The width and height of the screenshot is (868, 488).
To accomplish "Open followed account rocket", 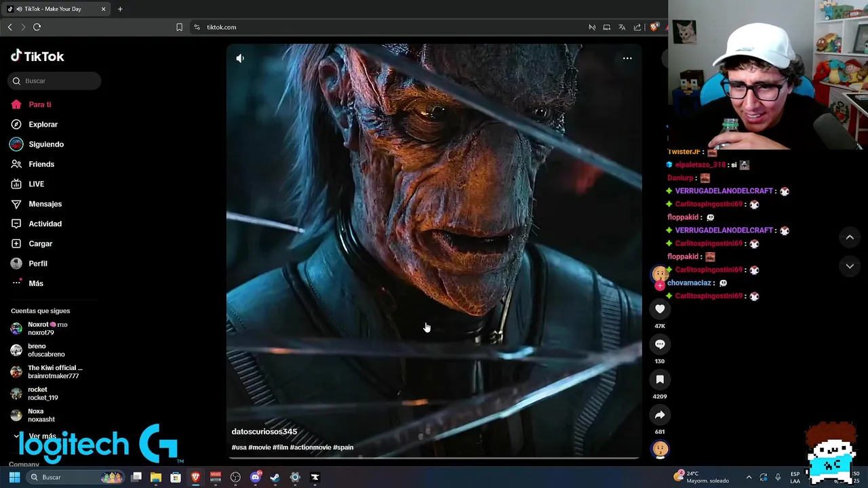I will click(x=42, y=394).
